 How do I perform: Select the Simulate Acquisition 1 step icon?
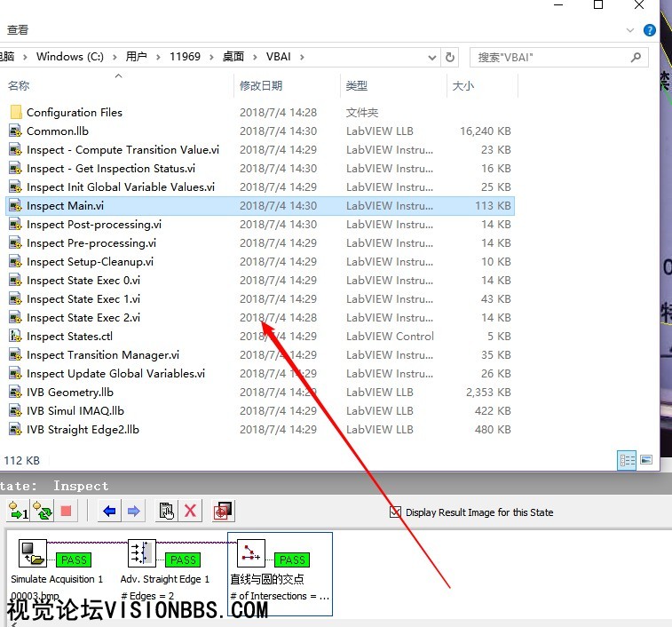33,553
